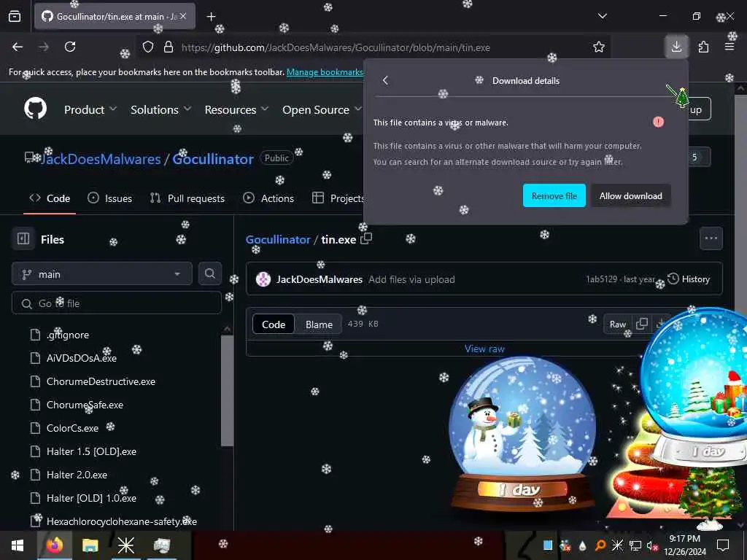Image resolution: width=747 pixels, height=560 pixels.
Task: Expand the Product menu
Action: (x=90, y=109)
